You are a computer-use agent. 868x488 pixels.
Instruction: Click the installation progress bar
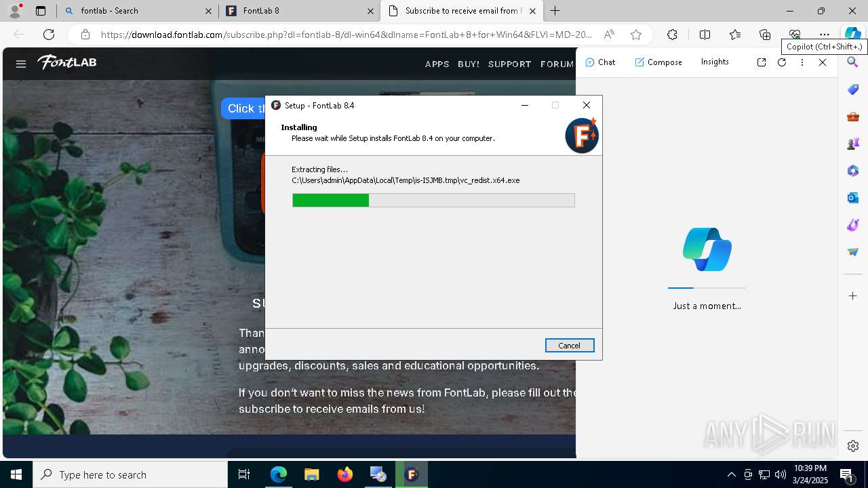[433, 200]
